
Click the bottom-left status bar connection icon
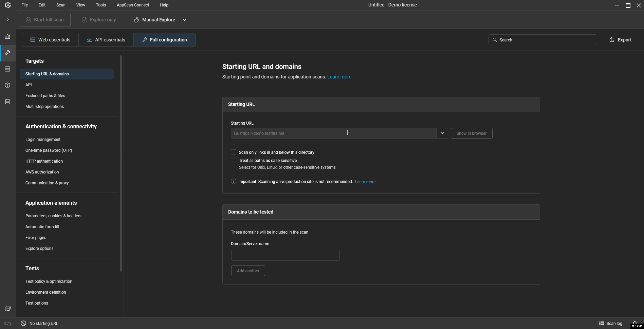click(x=7, y=323)
